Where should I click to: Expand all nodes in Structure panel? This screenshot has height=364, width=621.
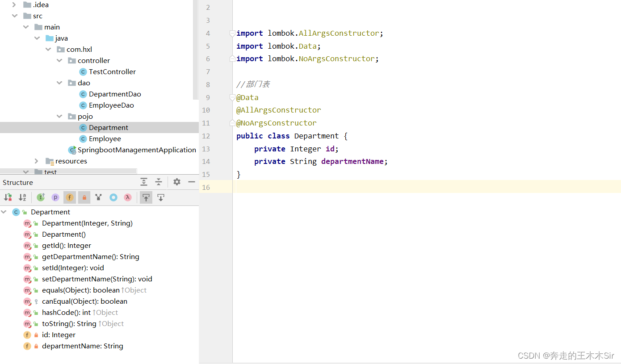[x=144, y=182]
